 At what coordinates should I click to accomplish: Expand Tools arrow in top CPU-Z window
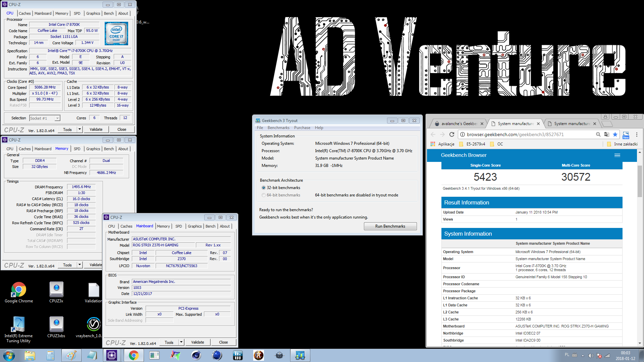(x=80, y=129)
